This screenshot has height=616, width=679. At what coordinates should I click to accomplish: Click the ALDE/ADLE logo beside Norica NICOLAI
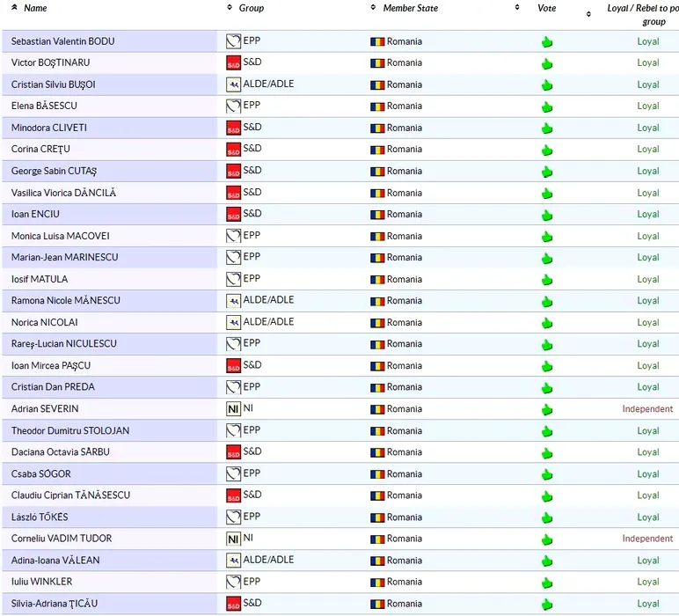pyautogui.click(x=233, y=322)
